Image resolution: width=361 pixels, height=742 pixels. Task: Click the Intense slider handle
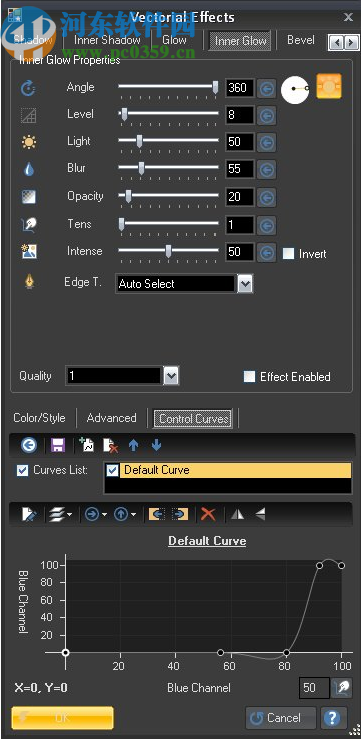pyautogui.click(x=168, y=251)
